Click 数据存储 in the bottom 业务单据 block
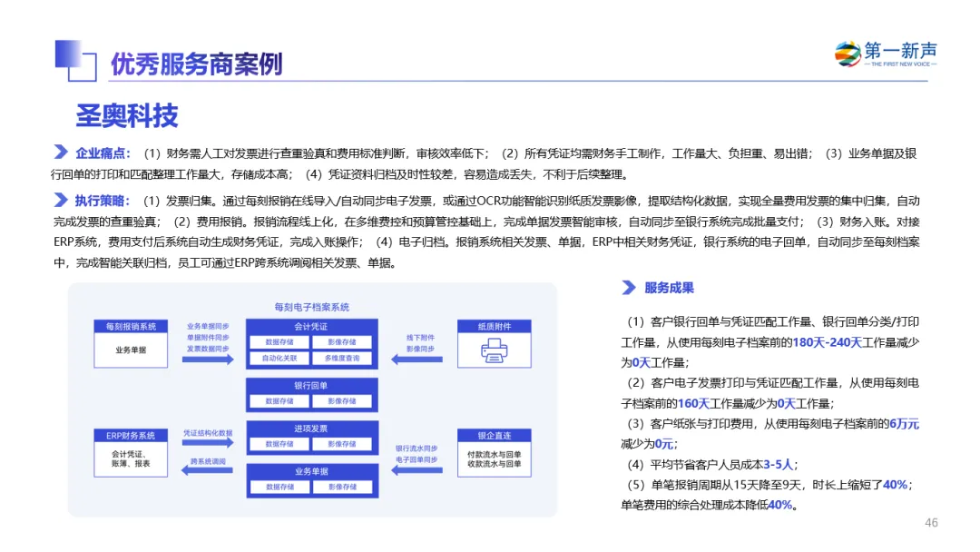The width and height of the screenshot is (980, 552). [279, 487]
